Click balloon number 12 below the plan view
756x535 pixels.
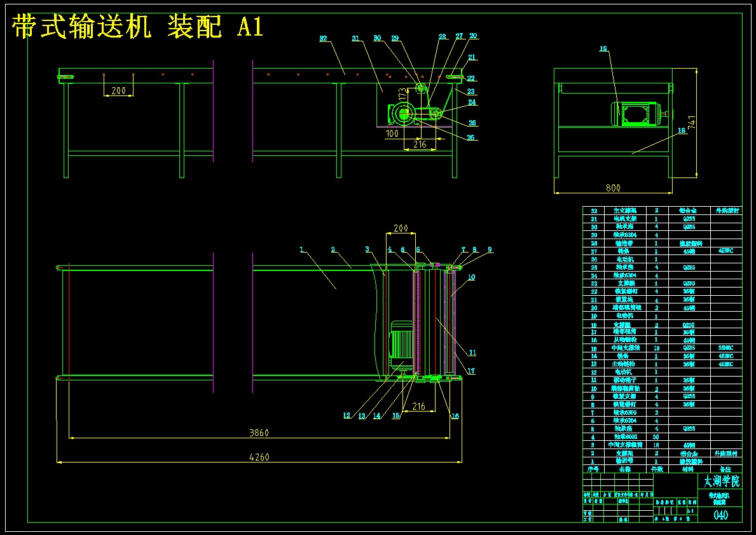[347, 416]
